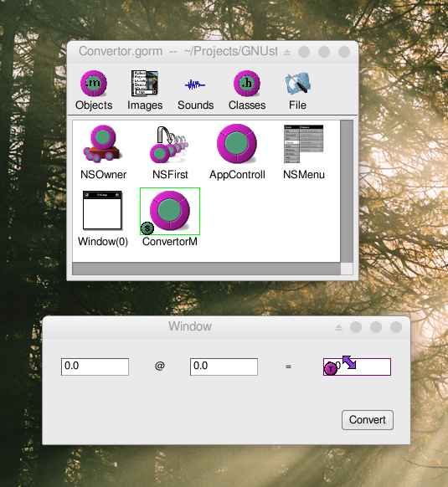Click the ConvertorM label text
Screen dimensions: 448x487
coord(170,241)
